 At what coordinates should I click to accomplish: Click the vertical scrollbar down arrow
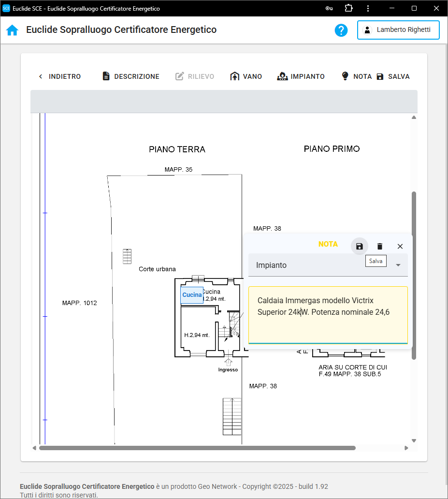tap(414, 440)
